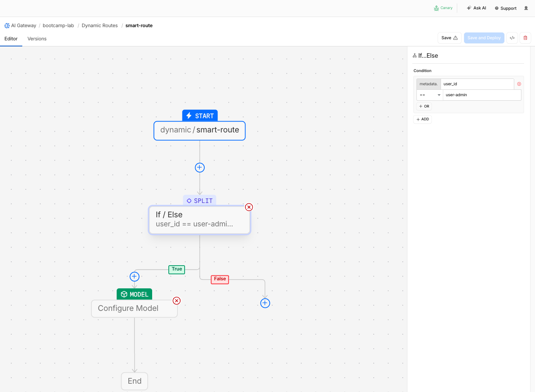The width and height of the screenshot is (535, 392).
Task: Click Save and Deploy button
Action: pyautogui.click(x=484, y=38)
